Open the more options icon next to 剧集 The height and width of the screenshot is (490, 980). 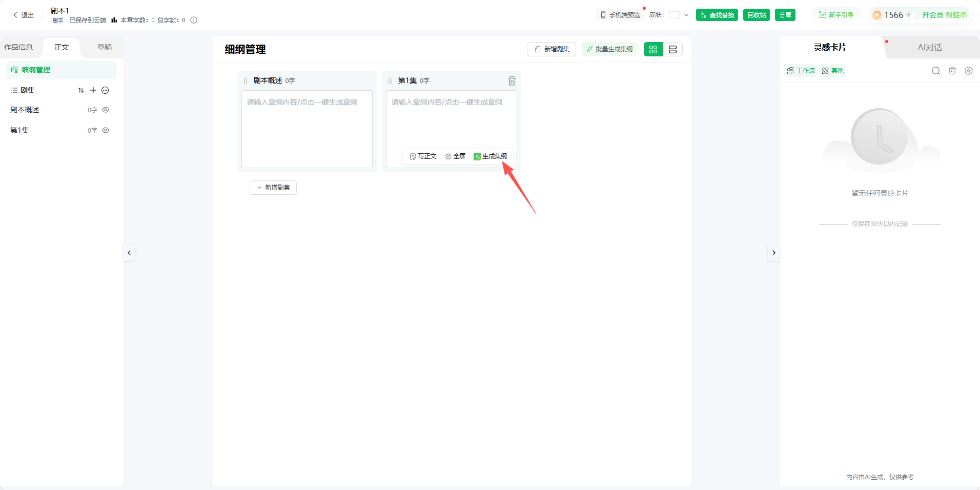point(105,90)
